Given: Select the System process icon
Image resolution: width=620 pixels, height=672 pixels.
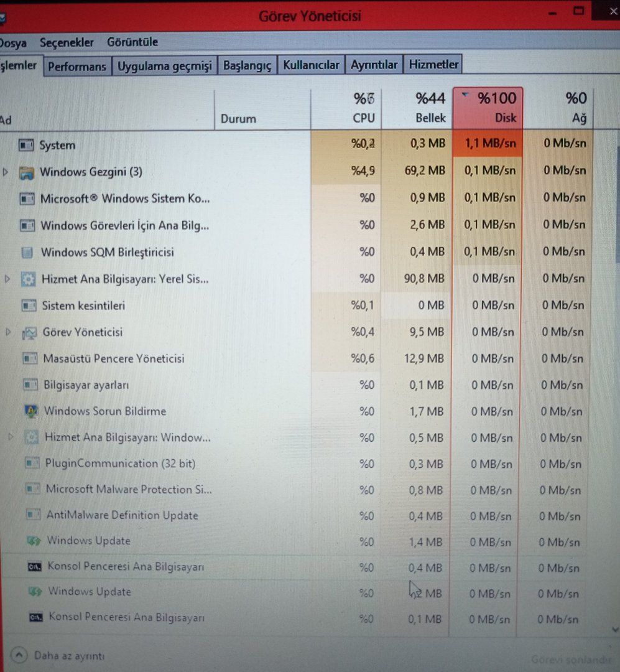Looking at the screenshot, I should (26, 145).
